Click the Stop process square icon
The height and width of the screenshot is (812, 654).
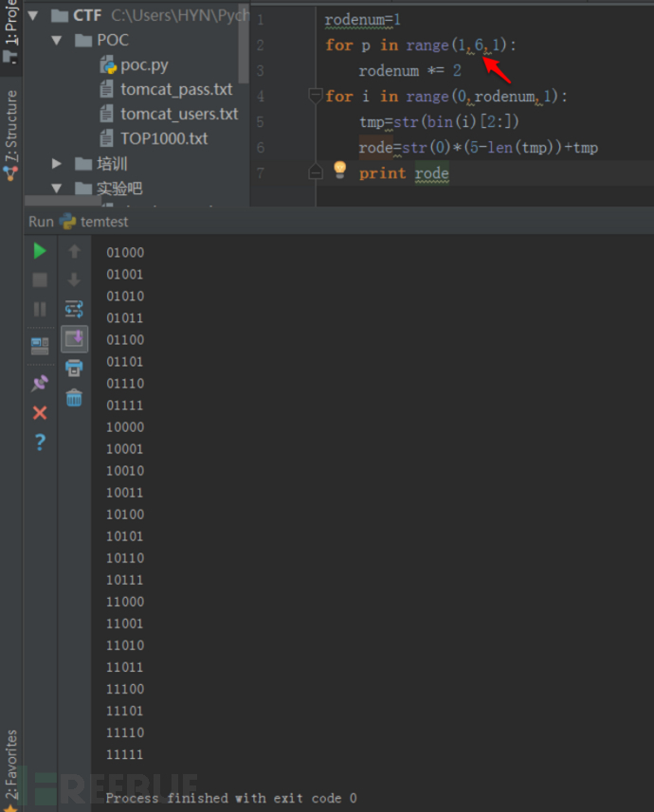point(40,280)
